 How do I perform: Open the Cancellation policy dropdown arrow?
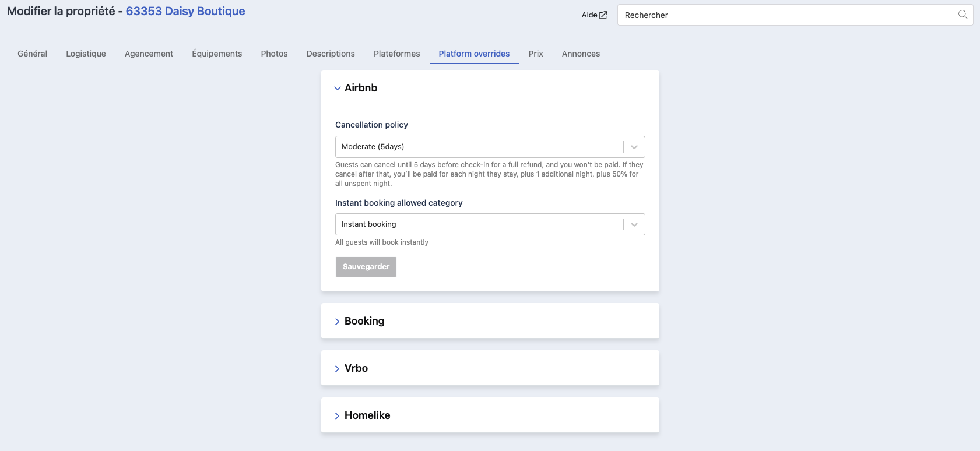coord(634,147)
